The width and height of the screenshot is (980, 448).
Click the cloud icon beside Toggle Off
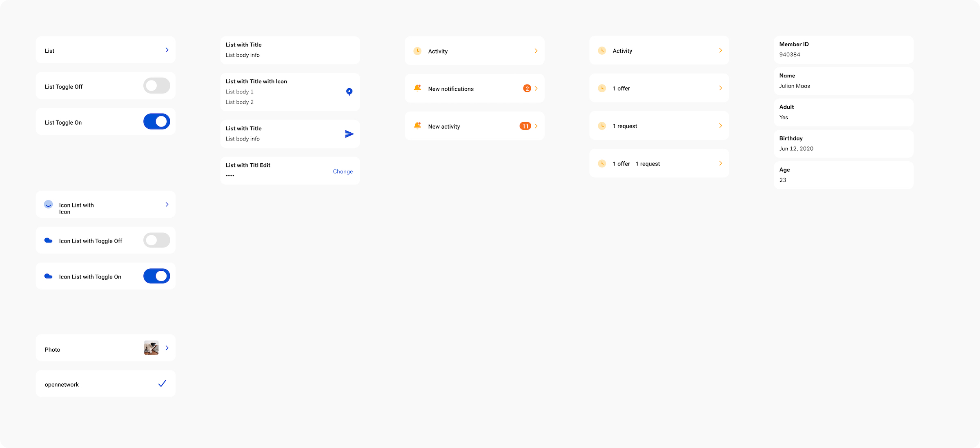coord(48,241)
